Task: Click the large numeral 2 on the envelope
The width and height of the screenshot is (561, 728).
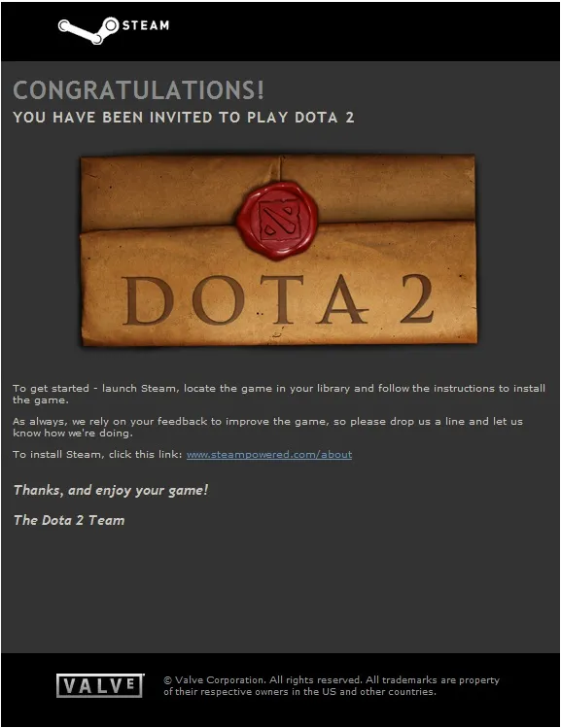Action: 417,299
